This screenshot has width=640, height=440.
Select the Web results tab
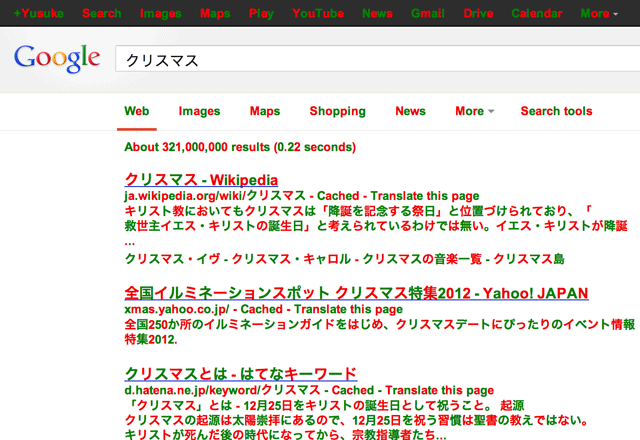[x=137, y=111]
